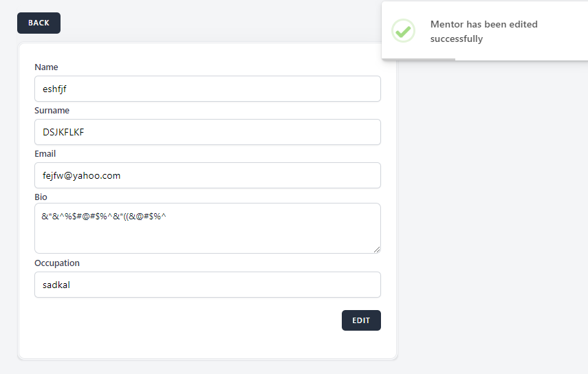
Task: Click the toast notification progress bar
Action: (x=418, y=59)
